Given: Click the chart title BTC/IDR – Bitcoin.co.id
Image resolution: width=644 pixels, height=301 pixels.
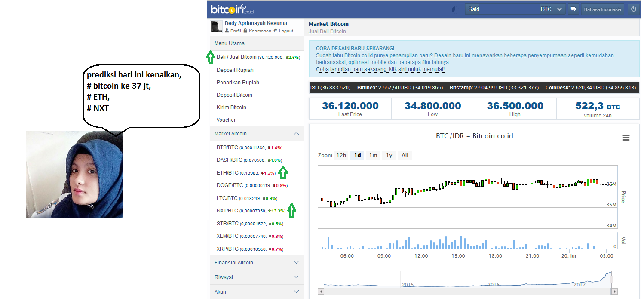Looking at the screenshot, I should tap(475, 136).
